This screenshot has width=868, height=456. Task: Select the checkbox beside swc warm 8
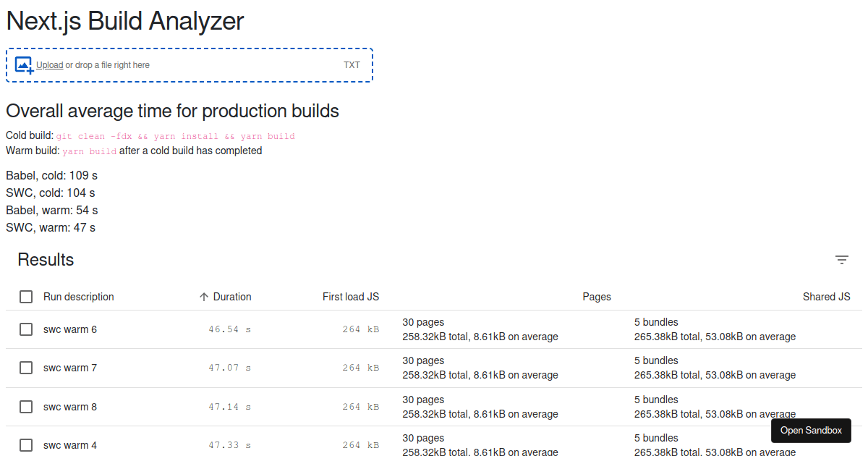pos(26,407)
